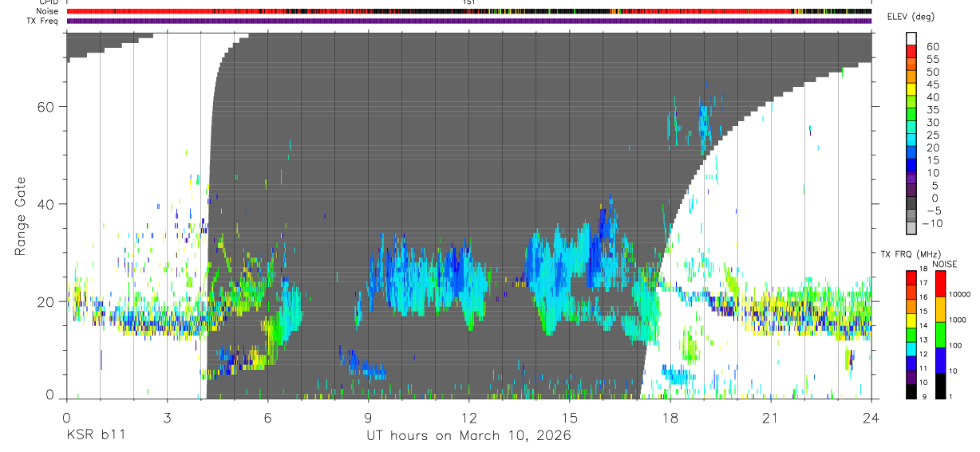Image resolution: width=980 pixels, height=452 pixels.
Task: Click the '21' tick on the UT hours axis
Action: (x=770, y=418)
